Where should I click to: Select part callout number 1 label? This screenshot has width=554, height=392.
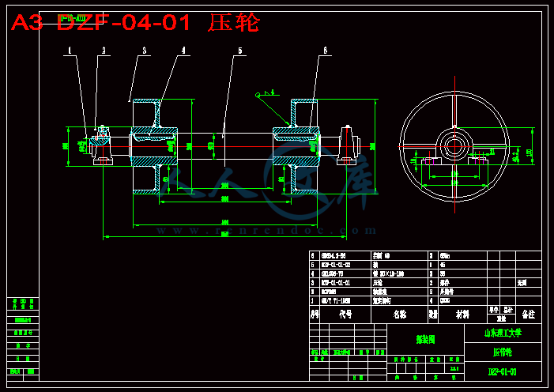click(70, 51)
